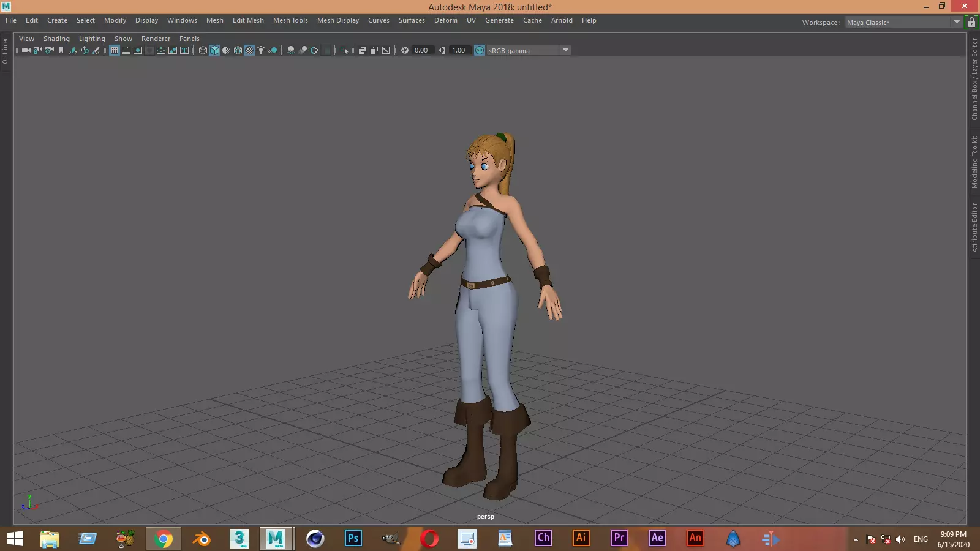The width and height of the screenshot is (980, 551).
Task: Open After Effects from the taskbar
Action: (x=657, y=539)
